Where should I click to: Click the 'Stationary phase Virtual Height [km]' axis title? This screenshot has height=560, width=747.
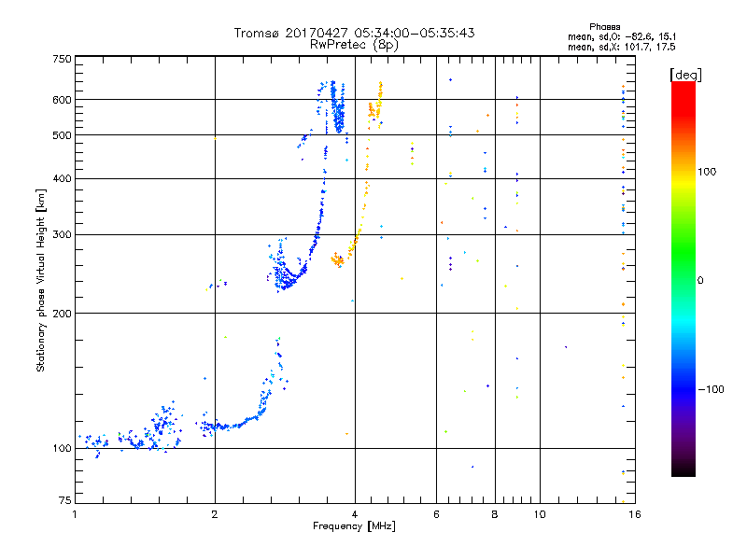pyautogui.click(x=40, y=280)
